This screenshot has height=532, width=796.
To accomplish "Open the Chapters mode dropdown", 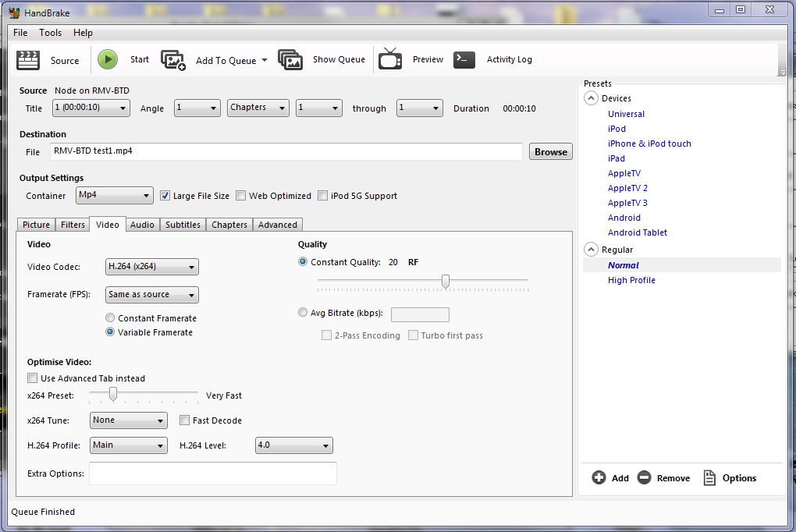I will pyautogui.click(x=258, y=108).
